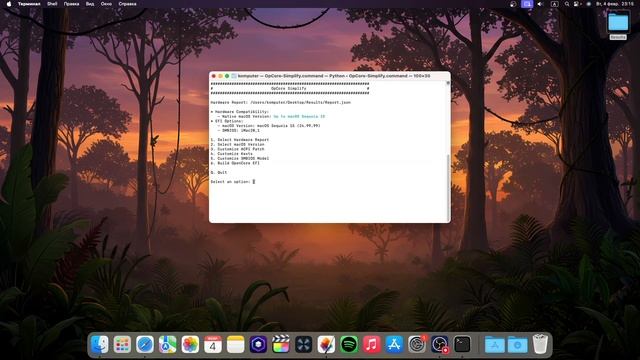
Task: Click the volume icon in menu bar
Action: pyautogui.click(x=540, y=4)
